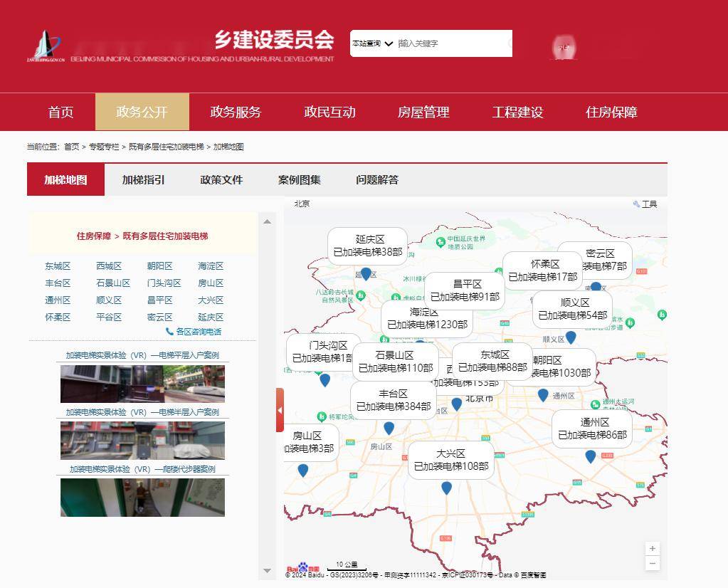Switch to the 政策文件 tab
Screen dimensions: 728x588
click(221, 180)
